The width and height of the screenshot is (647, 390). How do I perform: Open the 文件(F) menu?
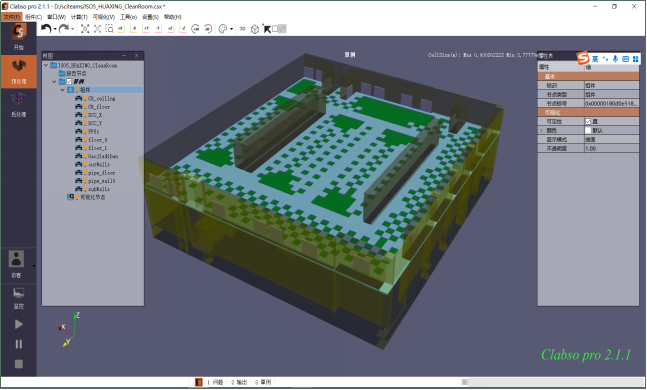click(x=12, y=17)
